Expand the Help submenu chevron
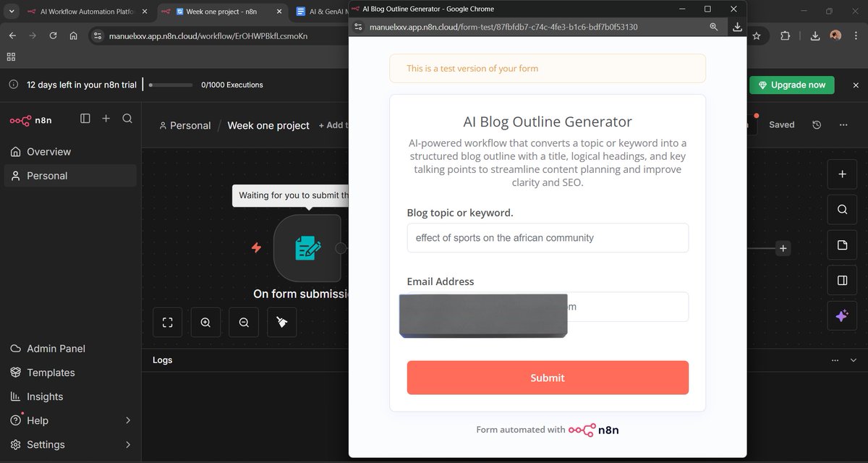868x463 pixels. point(128,420)
